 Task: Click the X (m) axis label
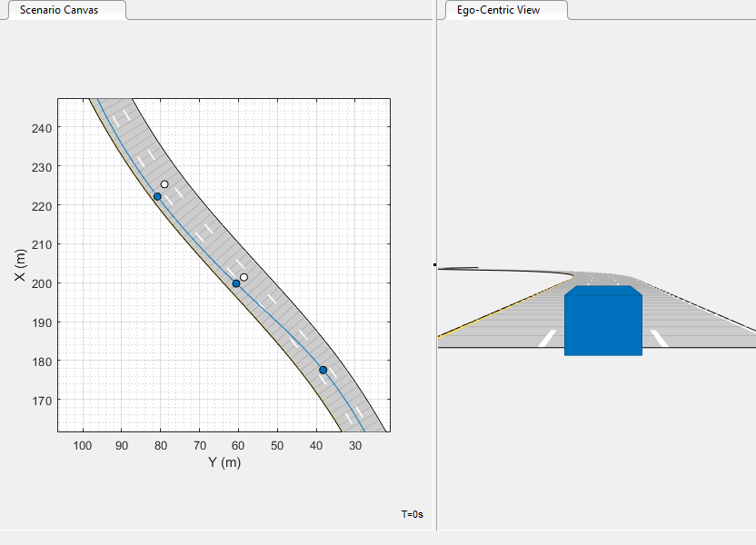[19, 265]
